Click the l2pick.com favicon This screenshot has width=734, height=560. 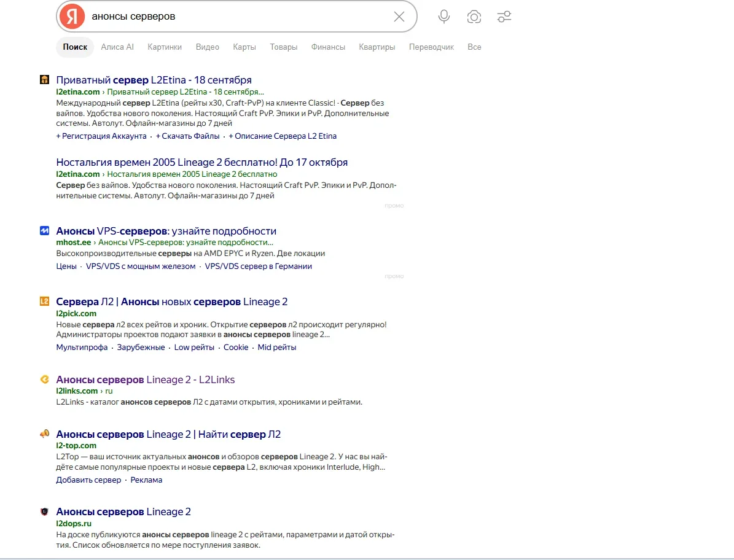(x=44, y=301)
